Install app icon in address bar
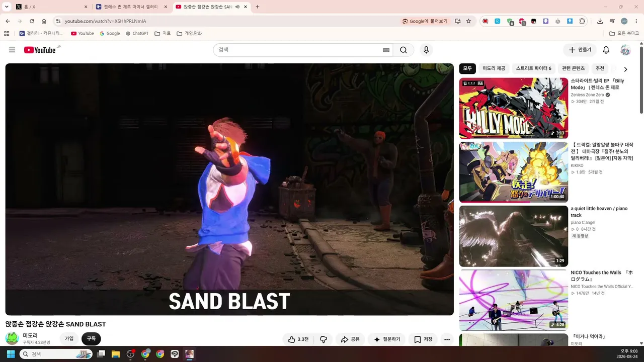The width and height of the screenshot is (644, 362). coord(457,21)
